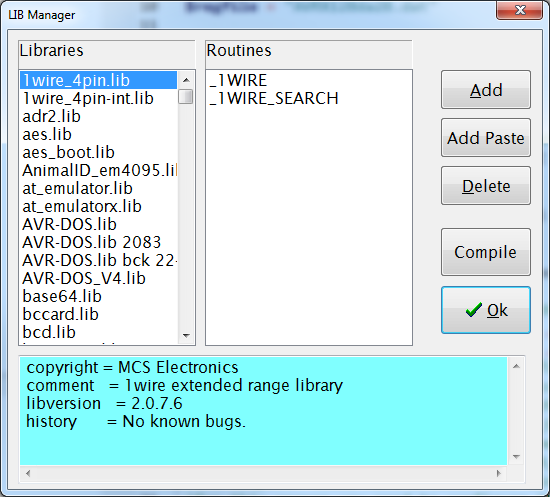Confirm with the Ok button
This screenshot has height=497, width=550.
click(486, 310)
